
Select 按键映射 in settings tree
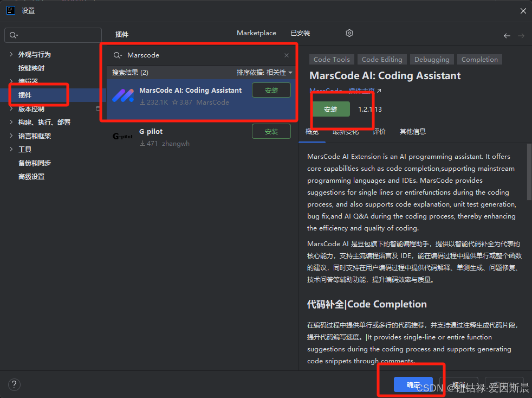tap(31, 68)
